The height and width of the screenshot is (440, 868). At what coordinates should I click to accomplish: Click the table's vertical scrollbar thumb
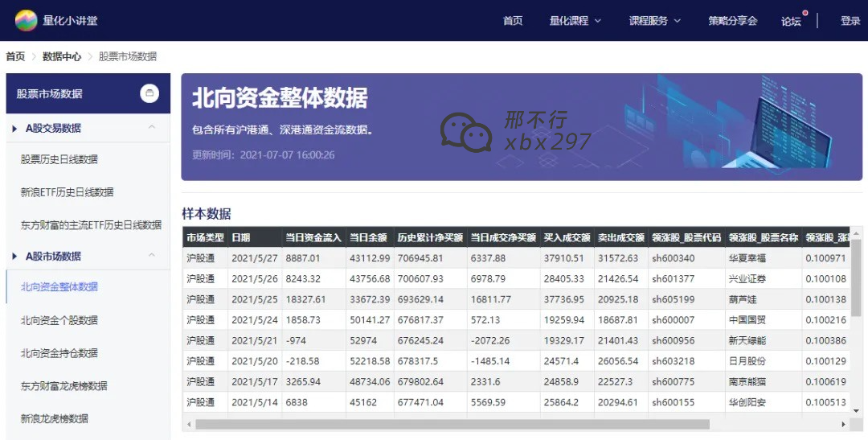pos(857,277)
